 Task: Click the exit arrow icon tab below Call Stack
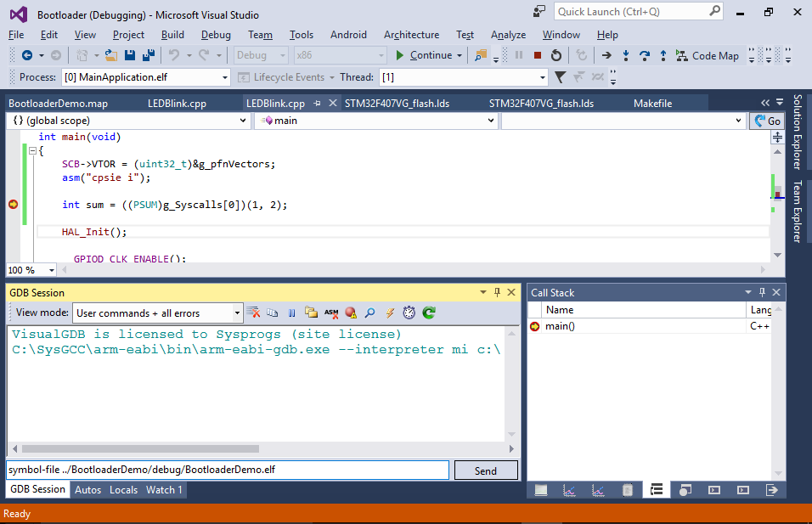(x=771, y=490)
